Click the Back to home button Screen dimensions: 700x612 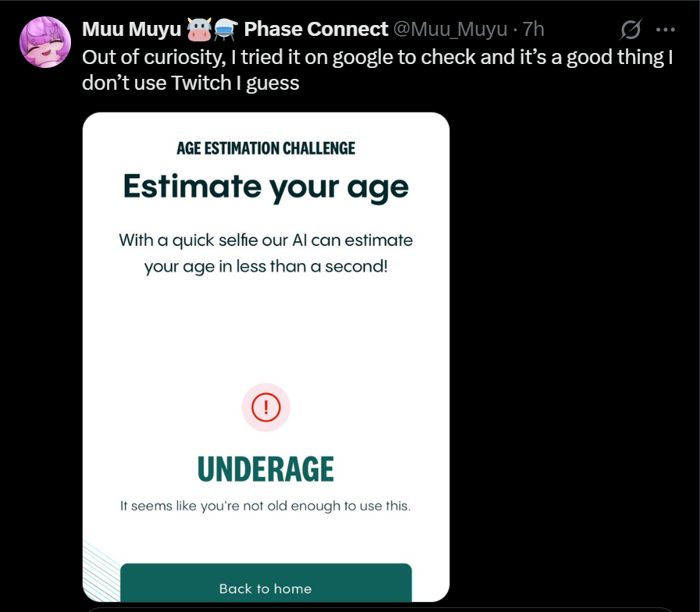[266, 583]
